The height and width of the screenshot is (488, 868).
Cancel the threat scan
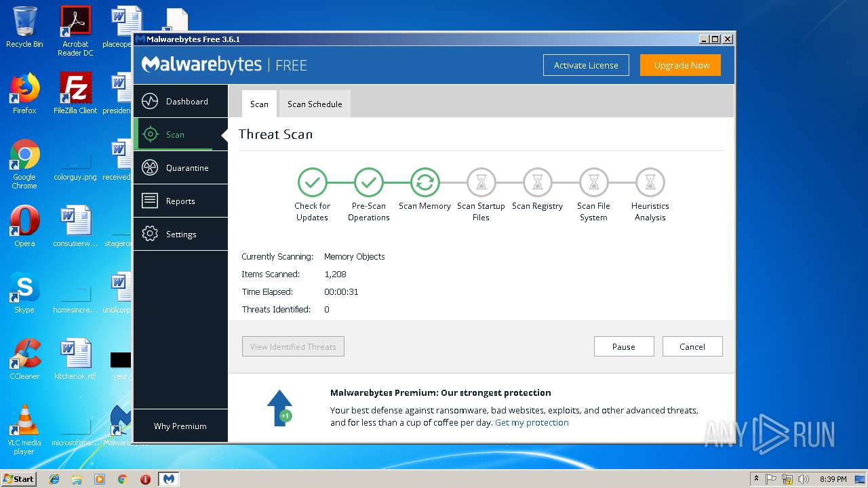coord(692,346)
